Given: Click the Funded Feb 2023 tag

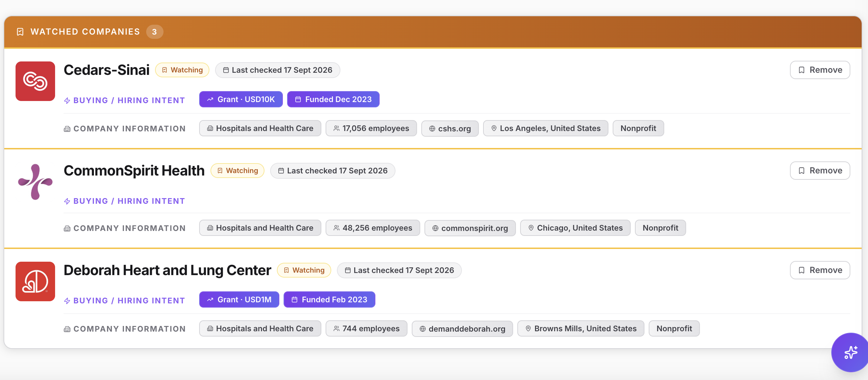Looking at the screenshot, I should point(329,299).
